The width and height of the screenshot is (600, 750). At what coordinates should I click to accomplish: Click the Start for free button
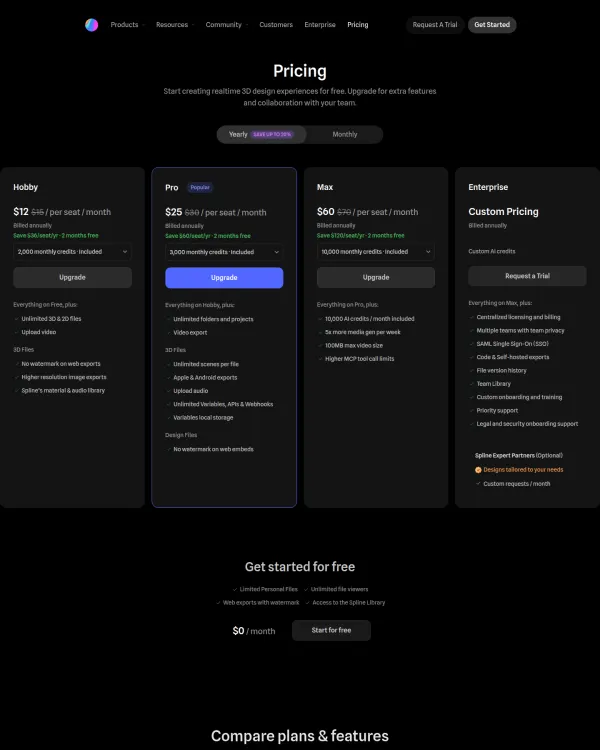(x=331, y=630)
